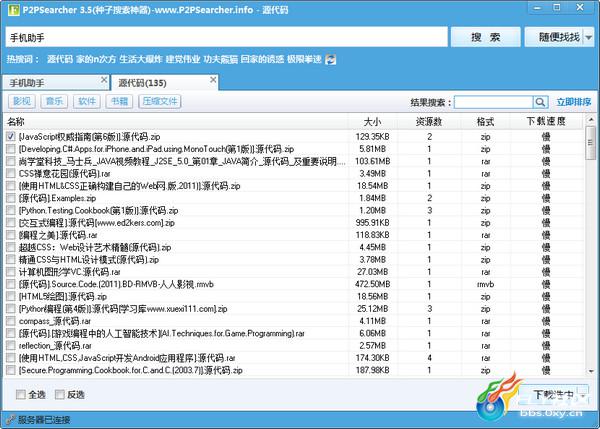Click the 服务器已连接 status text
Viewport: 600px width, 429px height.
coord(44,420)
